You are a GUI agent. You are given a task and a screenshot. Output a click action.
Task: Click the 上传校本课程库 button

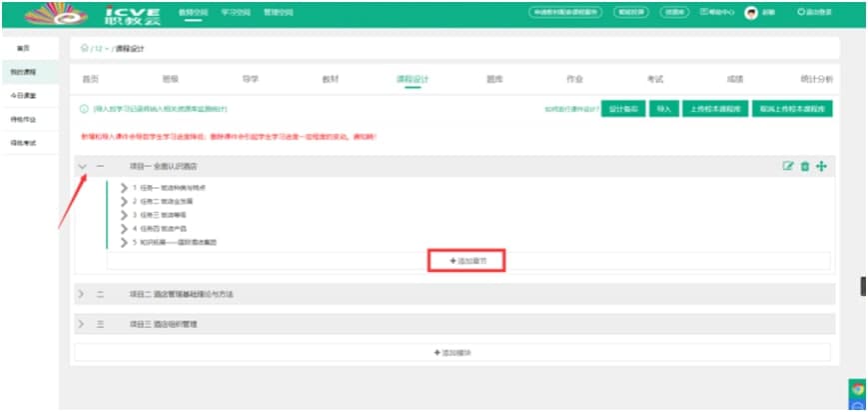coord(716,109)
